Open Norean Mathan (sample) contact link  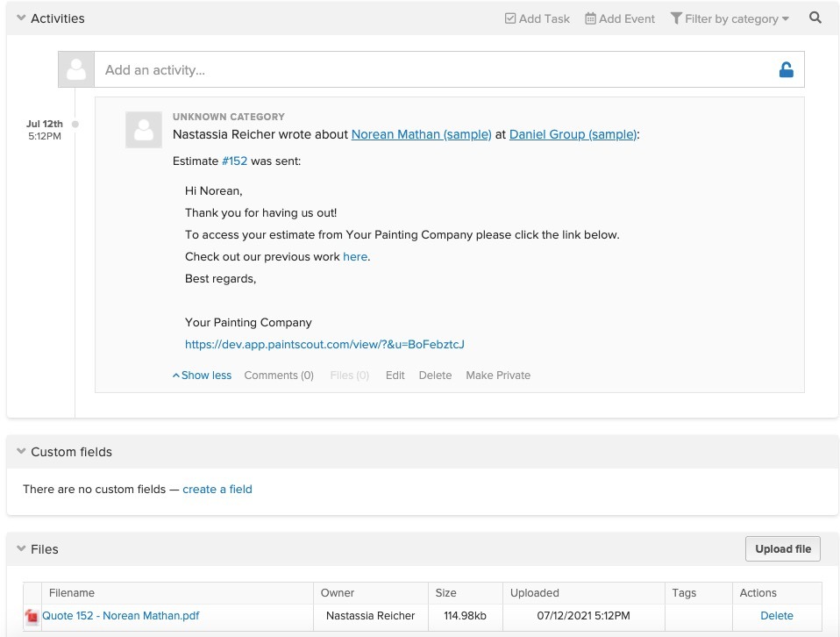tap(421, 134)
